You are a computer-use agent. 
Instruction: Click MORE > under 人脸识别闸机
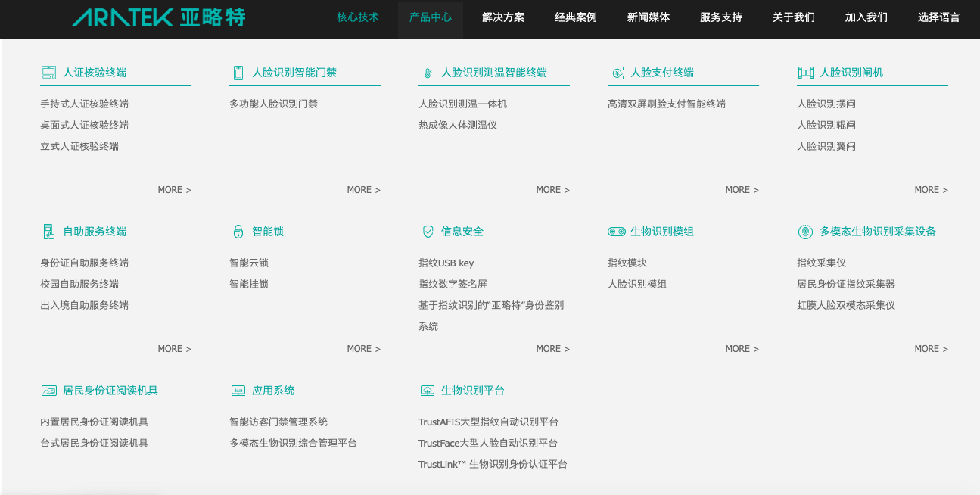point(931,190)
